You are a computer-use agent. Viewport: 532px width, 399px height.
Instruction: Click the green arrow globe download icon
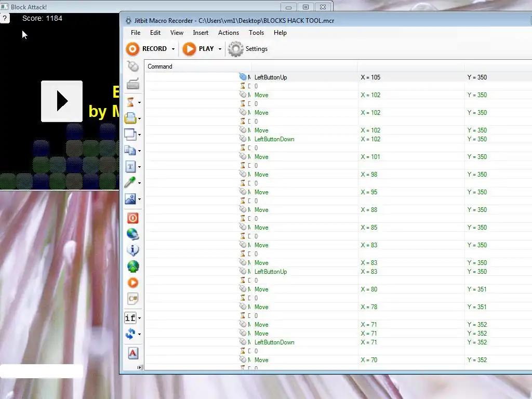point(132,267)
